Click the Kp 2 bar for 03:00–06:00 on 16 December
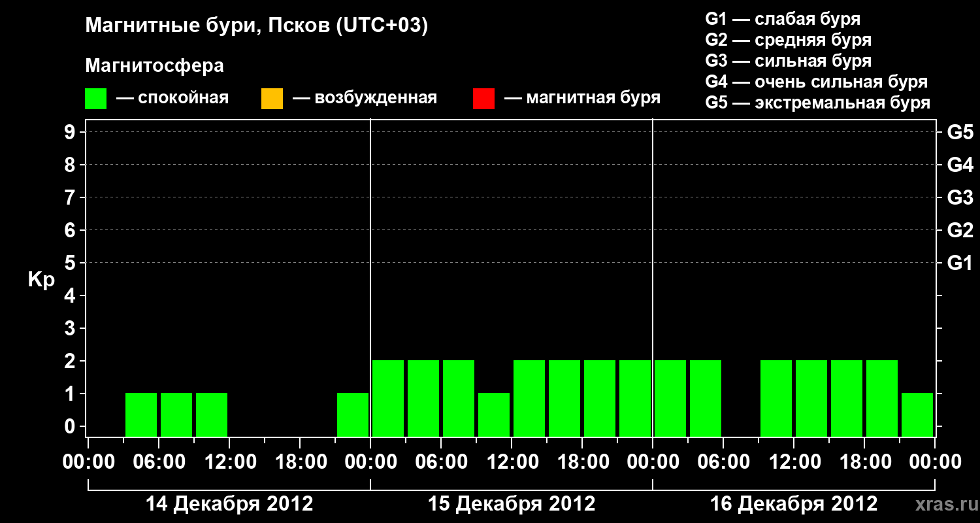This screenshot has height=523, width=980. click(x=706, y=398)
